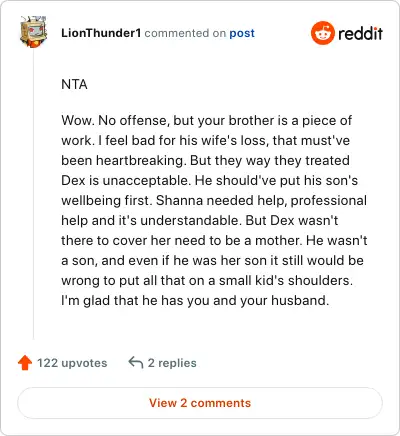
Task: Click the line starting "wellbeing first. Shanna needed"
Action: pos(214,200)
